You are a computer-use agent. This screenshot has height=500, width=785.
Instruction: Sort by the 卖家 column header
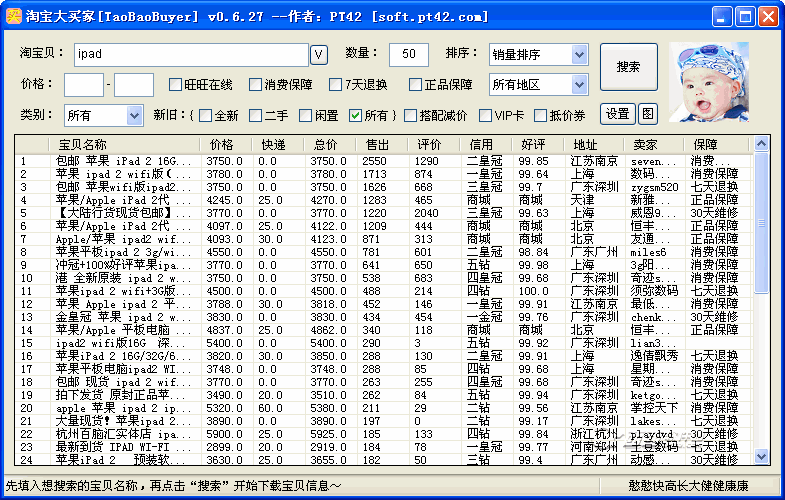tap(654, 145)
